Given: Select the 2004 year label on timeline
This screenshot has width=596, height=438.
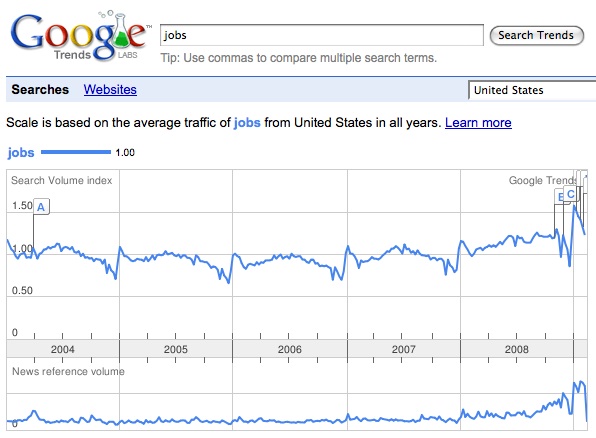Looking at the screenshot, I should pyautogui.click(x=63, y=349).
